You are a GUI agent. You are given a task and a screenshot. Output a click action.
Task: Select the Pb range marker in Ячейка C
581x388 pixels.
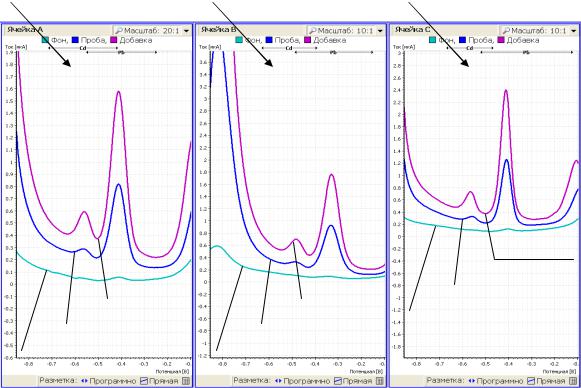(526, 53)
